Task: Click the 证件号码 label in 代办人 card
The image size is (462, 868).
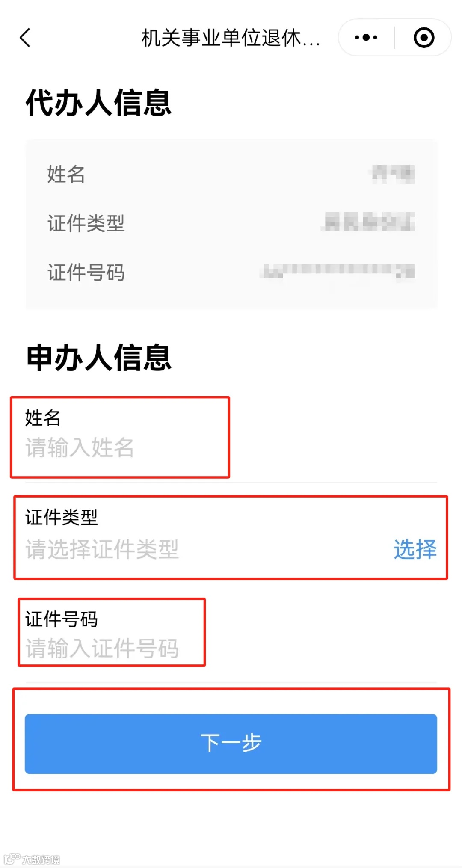Action: [86, 273]
